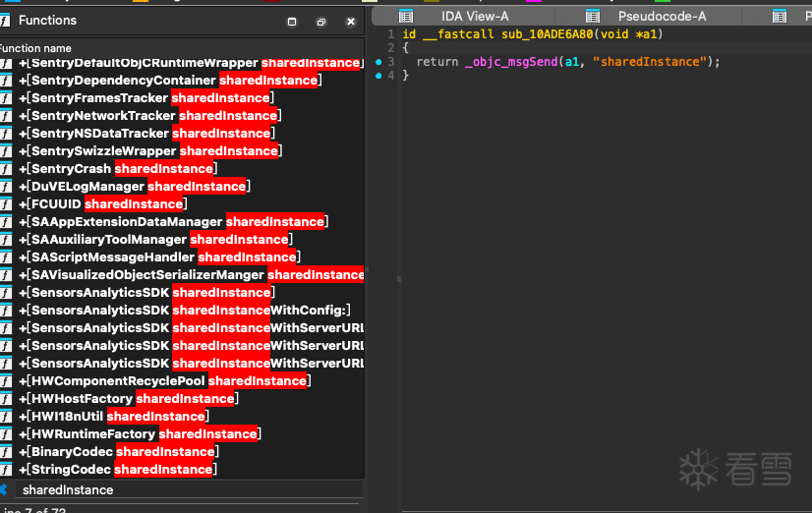Select SentryDefaultObjCRuntimeWrapper sharedInstance function
The image size is (812, 513).
[x=182, y=63]
